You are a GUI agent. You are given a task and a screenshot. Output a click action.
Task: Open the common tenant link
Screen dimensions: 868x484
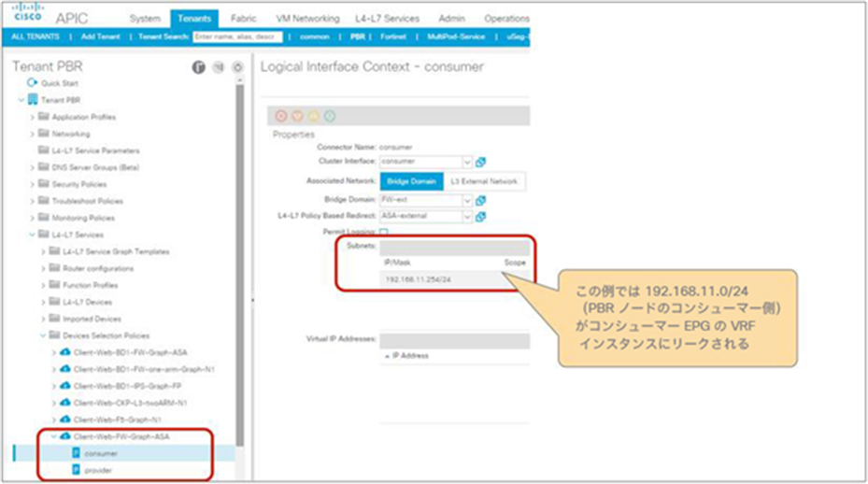pos(315,36)
